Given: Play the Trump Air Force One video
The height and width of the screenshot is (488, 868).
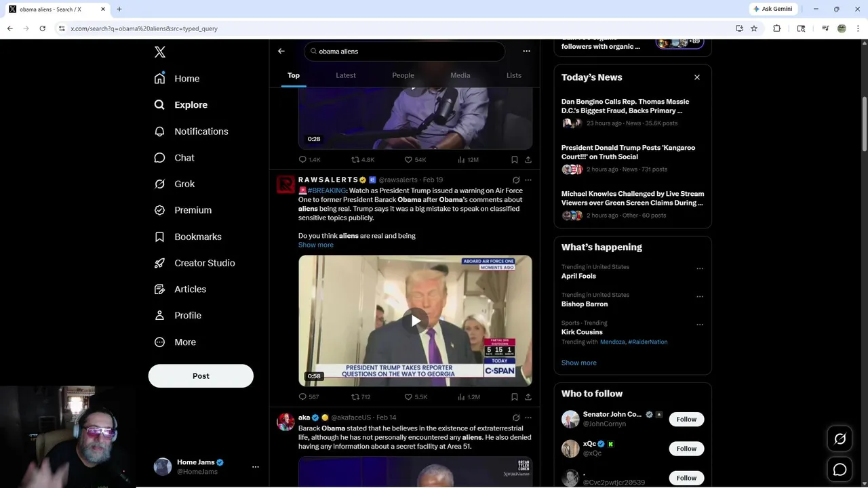Looking at the screenshot, I should 415,321.
